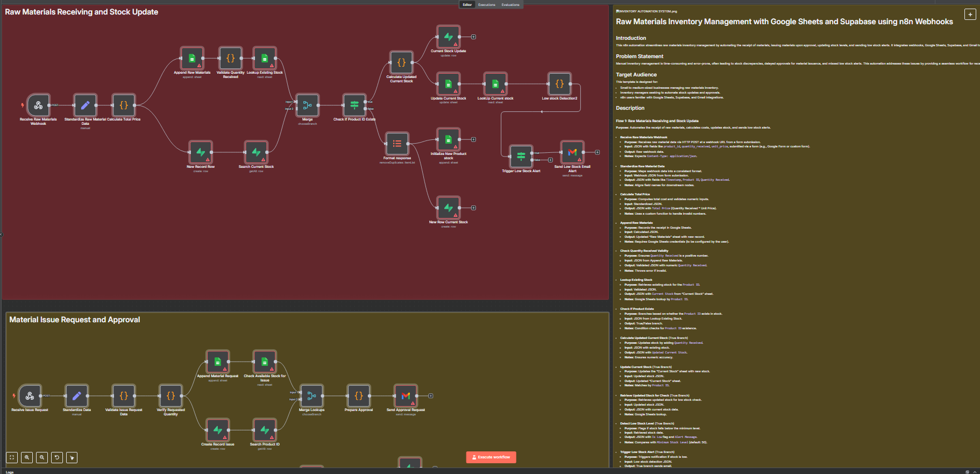This screenshot has width=980, height=474.
Task: Switch to the Executions tab
Action: coord(487,5)
